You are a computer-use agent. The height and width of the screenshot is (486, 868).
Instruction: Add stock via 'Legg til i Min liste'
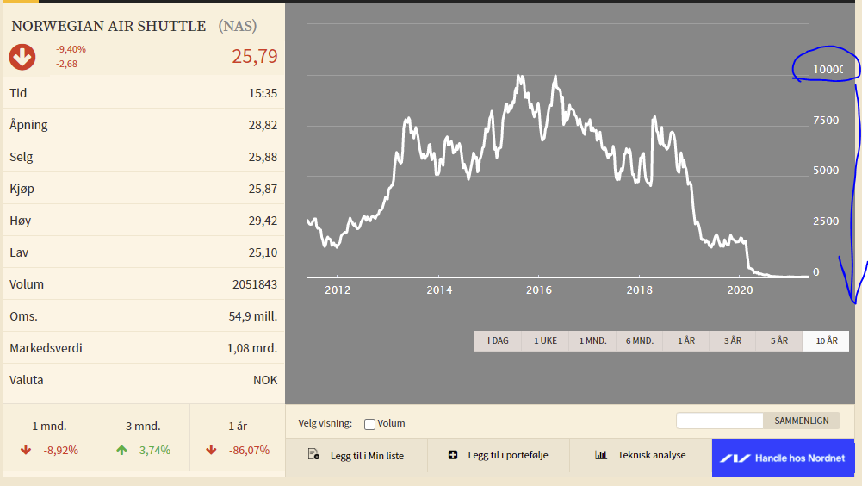tap(356, 455)
